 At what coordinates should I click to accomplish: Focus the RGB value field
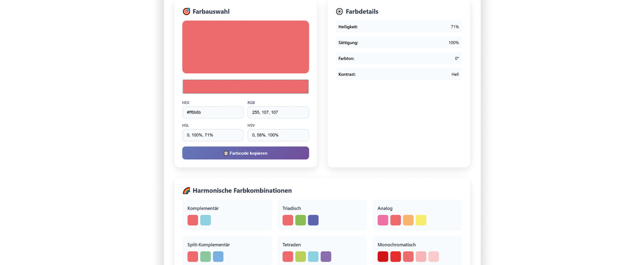[x=278, y=113]
